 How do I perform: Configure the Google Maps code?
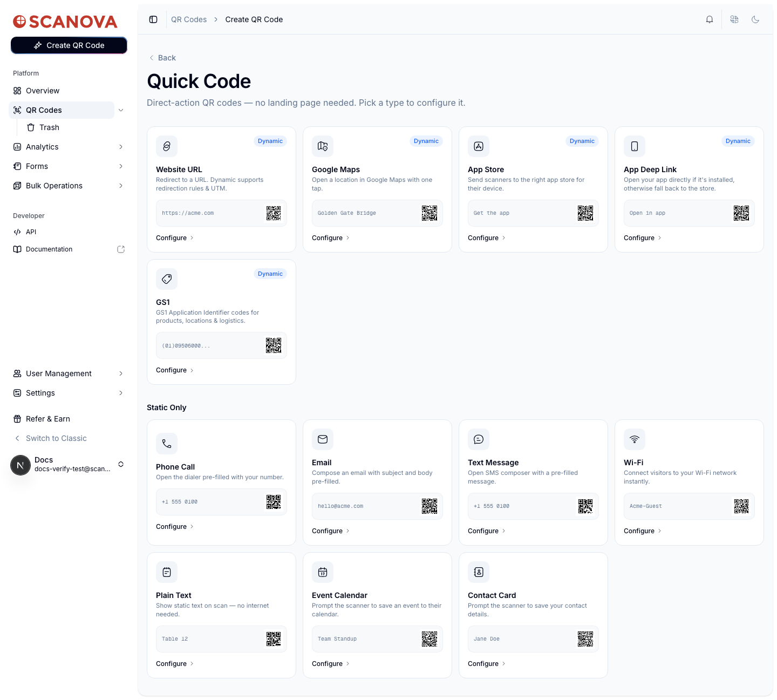click(331, 238)
